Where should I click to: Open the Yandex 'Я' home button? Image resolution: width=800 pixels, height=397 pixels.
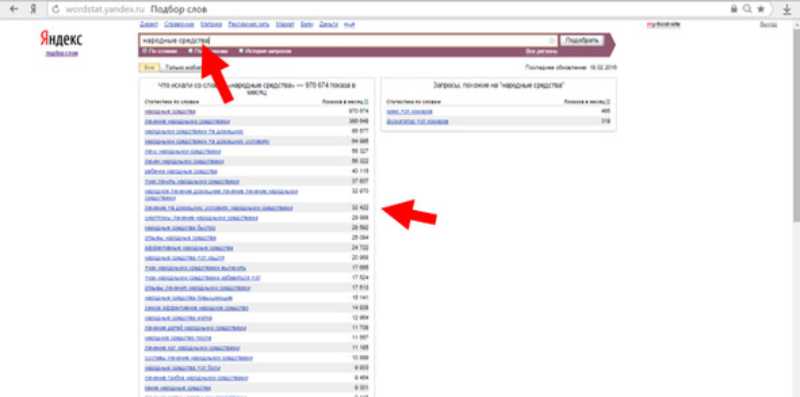point(33,9)
